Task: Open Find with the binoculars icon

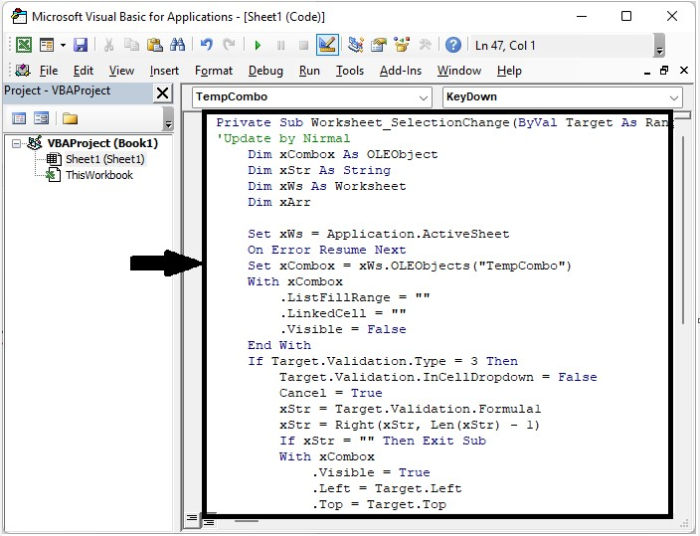Action: tap(177, 45)
